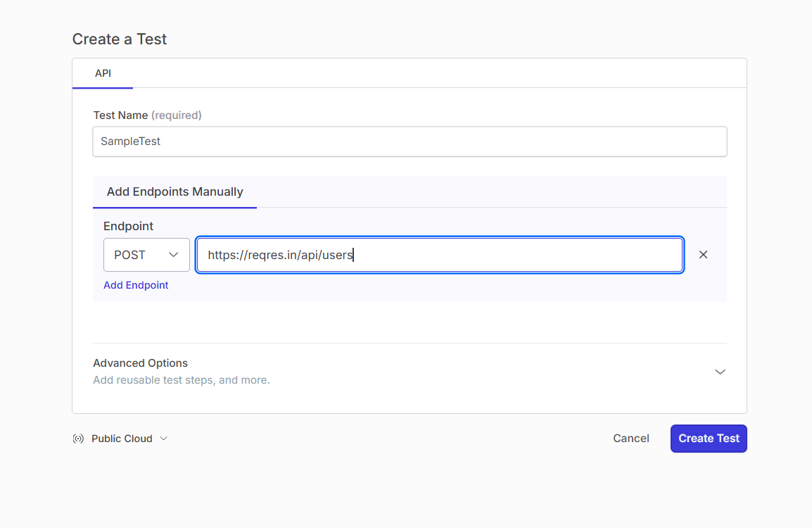Switch to the API tab
This screenshot has width=812, height=528.
coord(103,73)
